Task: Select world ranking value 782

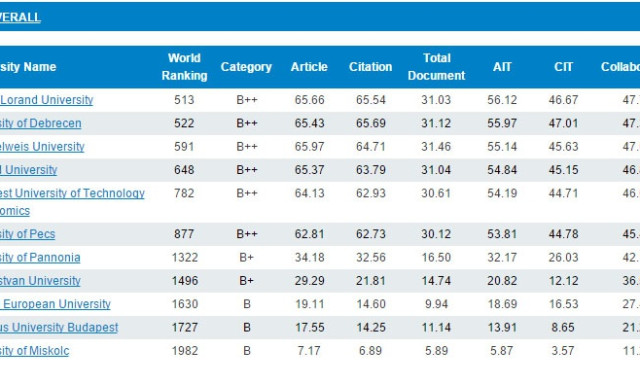Action: tap(184, 193)
